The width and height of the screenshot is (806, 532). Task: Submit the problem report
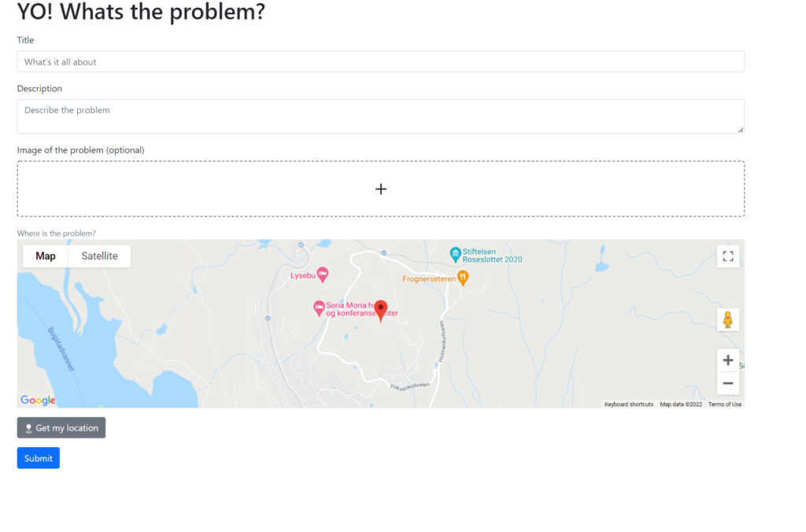click(x=38, y=458)
